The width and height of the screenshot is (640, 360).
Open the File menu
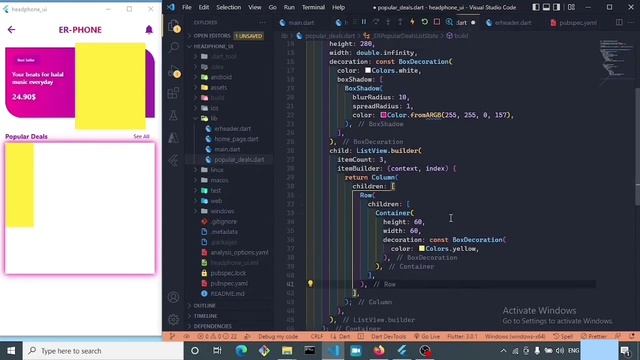click(x=187, y=7)
